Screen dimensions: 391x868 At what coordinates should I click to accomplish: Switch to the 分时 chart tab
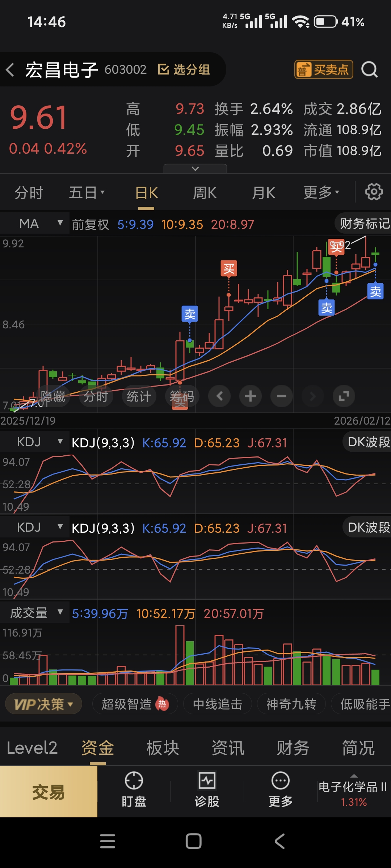pos(29,192)
